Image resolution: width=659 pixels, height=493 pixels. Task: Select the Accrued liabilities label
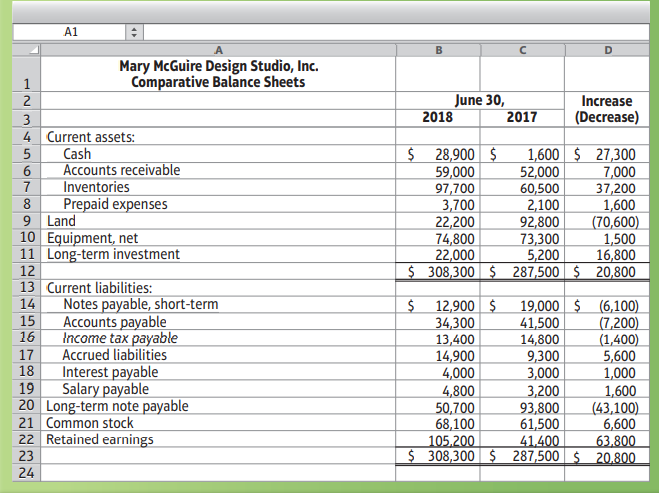(x=115, y=355)
